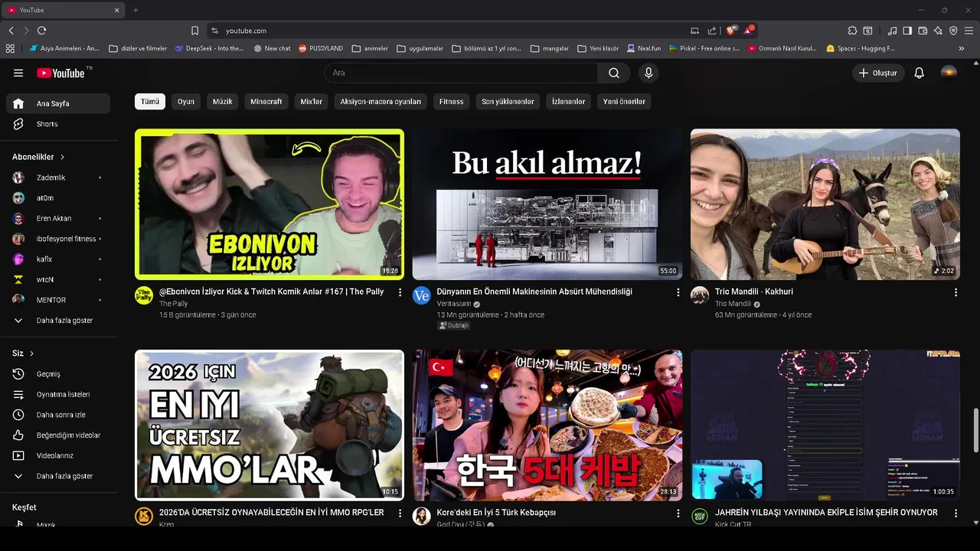Bookmark this page via bookmark icon
This screenshot has width=980, height=551.
(x=194, y=31)
